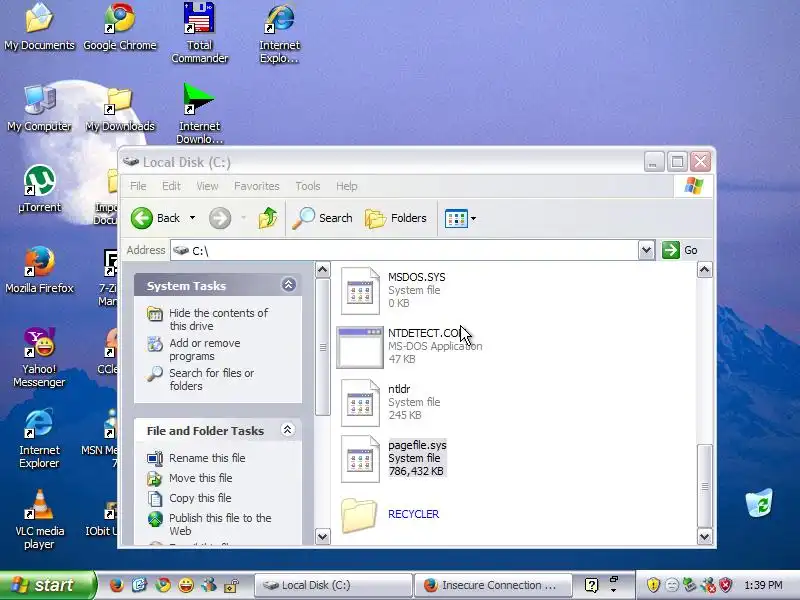
Task: Click the Back arrow button
Action: [x=156, y=218]
